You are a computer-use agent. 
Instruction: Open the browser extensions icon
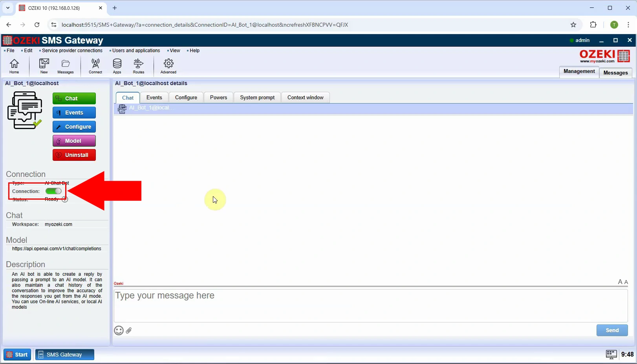click(x=593, y=25)
